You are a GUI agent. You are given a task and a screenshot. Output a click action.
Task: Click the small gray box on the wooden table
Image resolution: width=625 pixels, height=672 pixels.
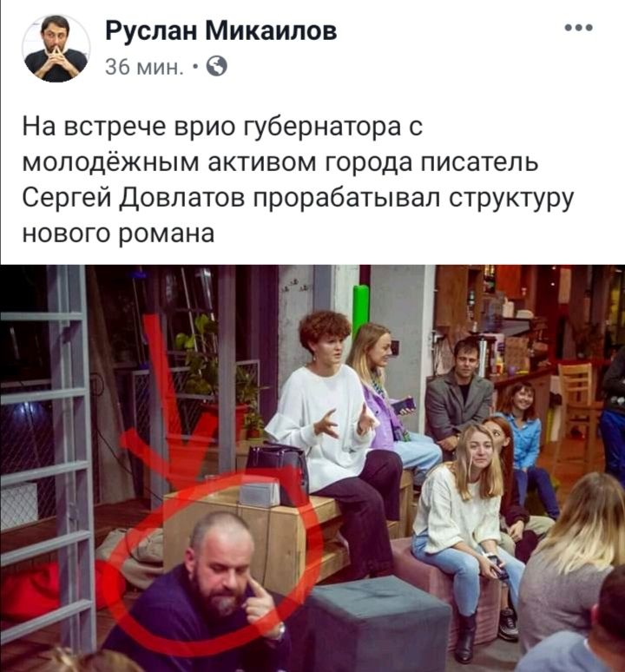pyautogui.click(x=260, y=492)
